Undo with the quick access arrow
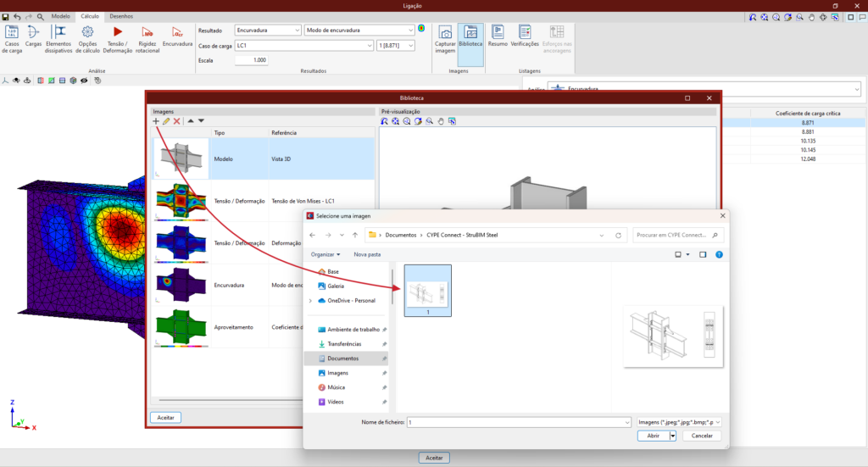868x467 pixels. point(17,17)
